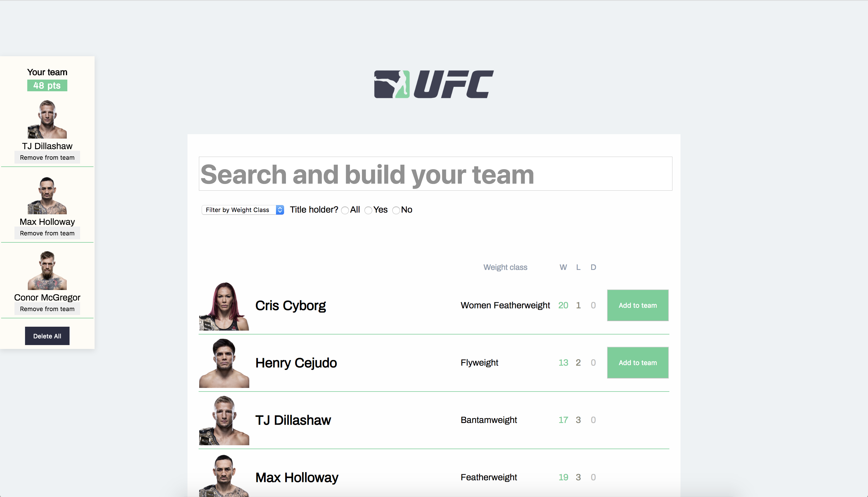Click the Search and build your team field
This screenshot has height=497, width=868.
point(434,174)
